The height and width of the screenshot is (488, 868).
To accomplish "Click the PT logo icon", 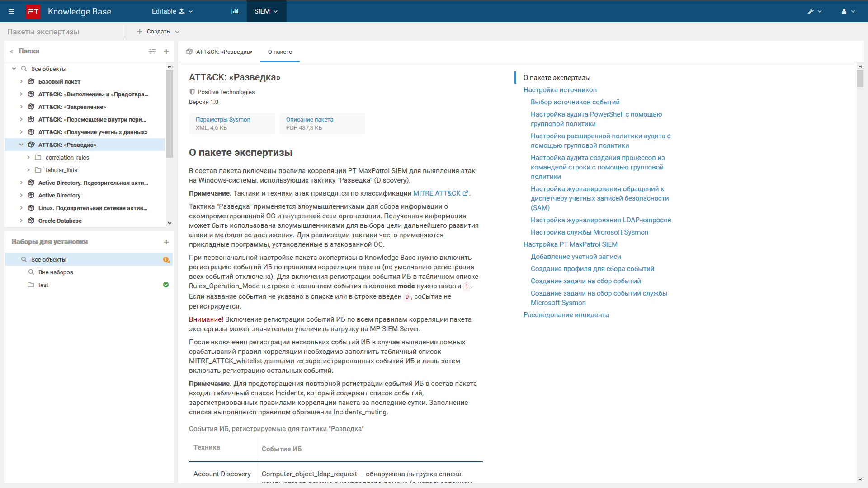I will coord(33,11).
